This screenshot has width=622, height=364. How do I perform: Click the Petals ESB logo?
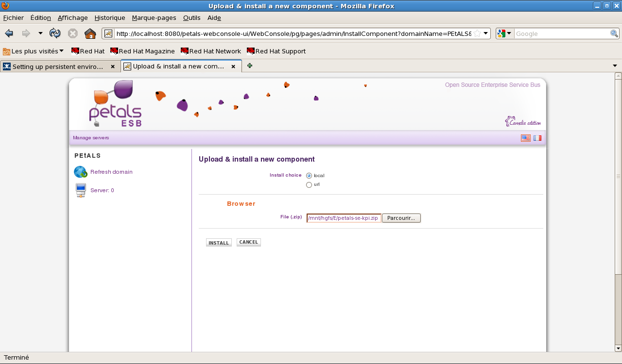(115, 104)
